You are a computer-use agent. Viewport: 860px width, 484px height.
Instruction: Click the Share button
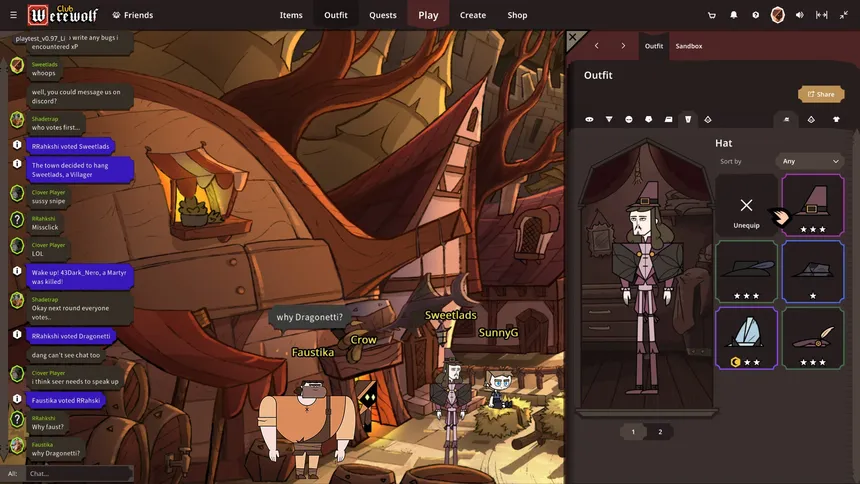pyautogui.click(x=821, y=94)
